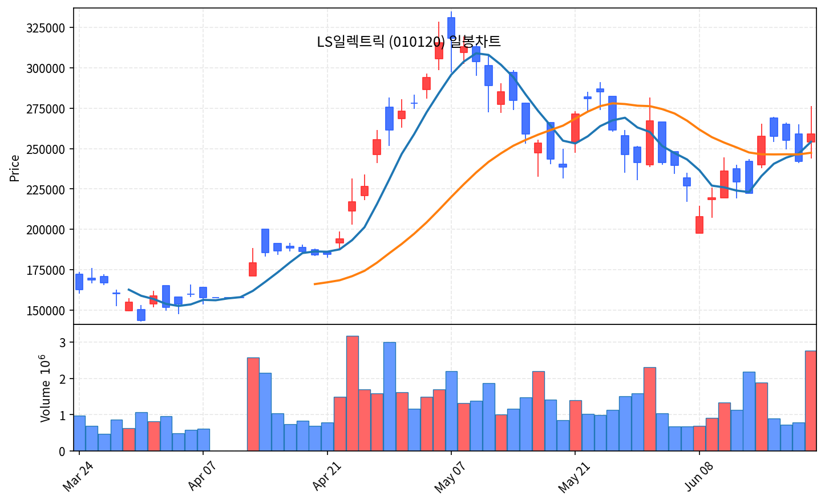Click the Mar 24 date label
This screenshot has width=825, height=504.
click(x=78, y=477)
